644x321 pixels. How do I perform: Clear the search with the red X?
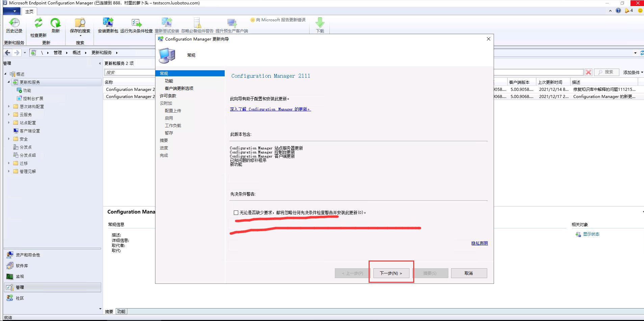tap(589, 72)
